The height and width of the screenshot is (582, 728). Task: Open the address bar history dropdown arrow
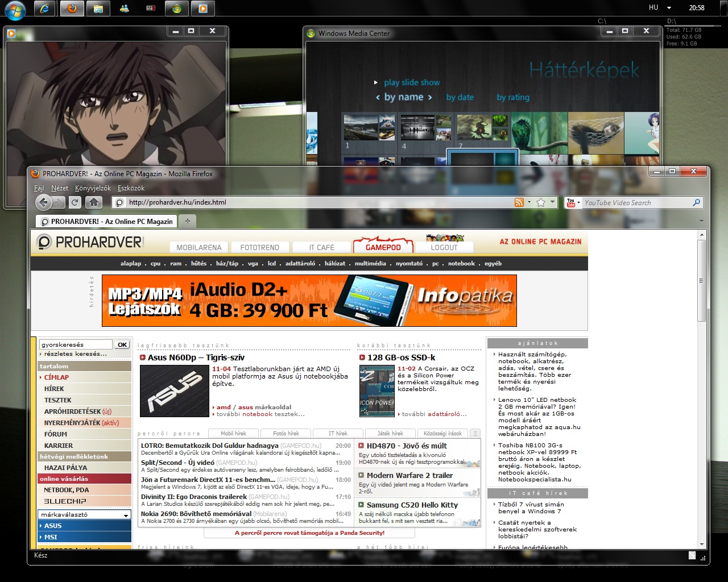click(552, 202)
